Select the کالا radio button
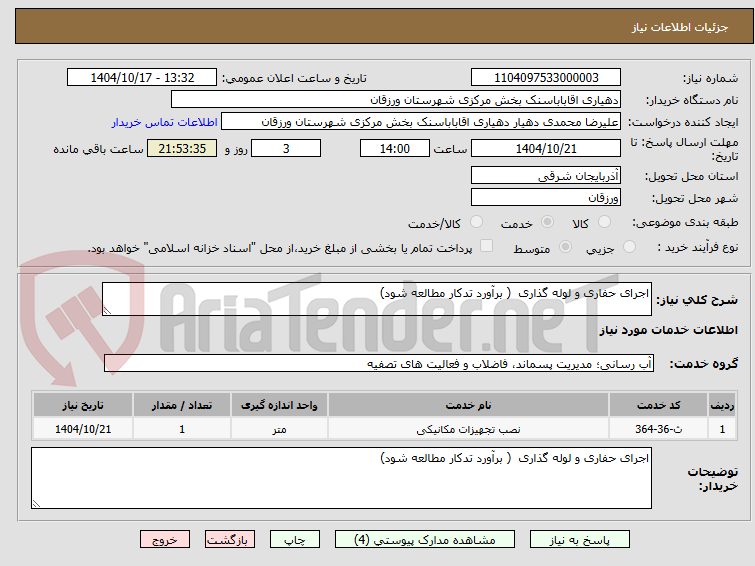Image resolution: width=755 pixels, height=566 pixels. [x=604, y=222]
